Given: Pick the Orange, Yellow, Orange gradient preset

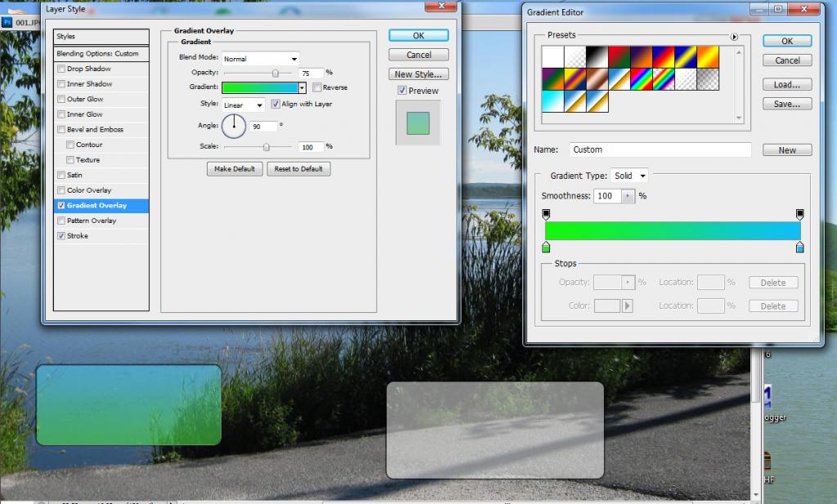Looking at the screenshot, I should click(708, 56).
